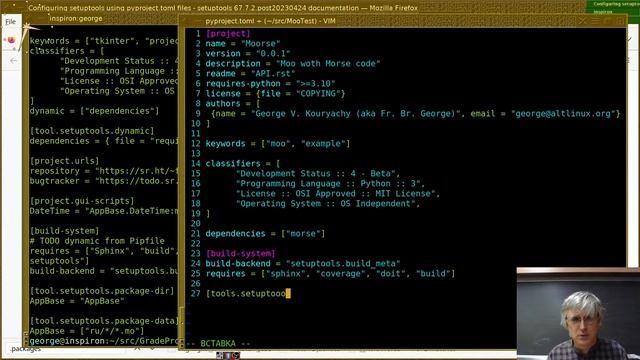Screen dimensions: 640x360
Task: Click the [build-system] header in VIM
Action: (x=240, y=253)
